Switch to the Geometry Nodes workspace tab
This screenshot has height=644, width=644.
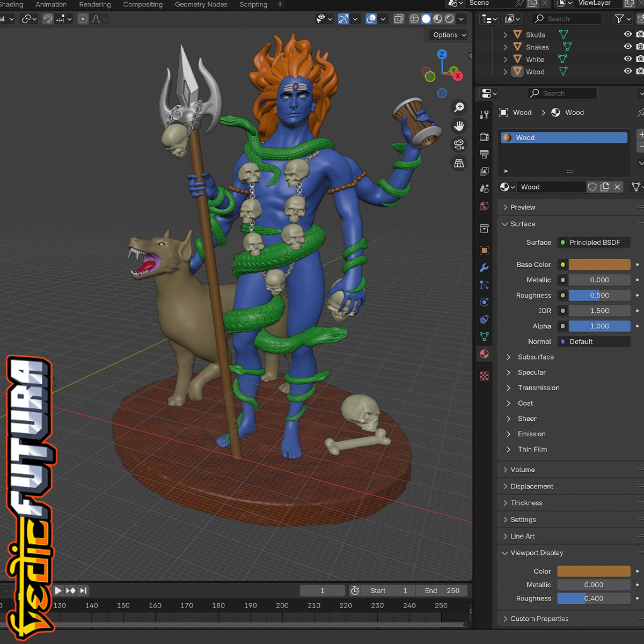coord(201,4)
